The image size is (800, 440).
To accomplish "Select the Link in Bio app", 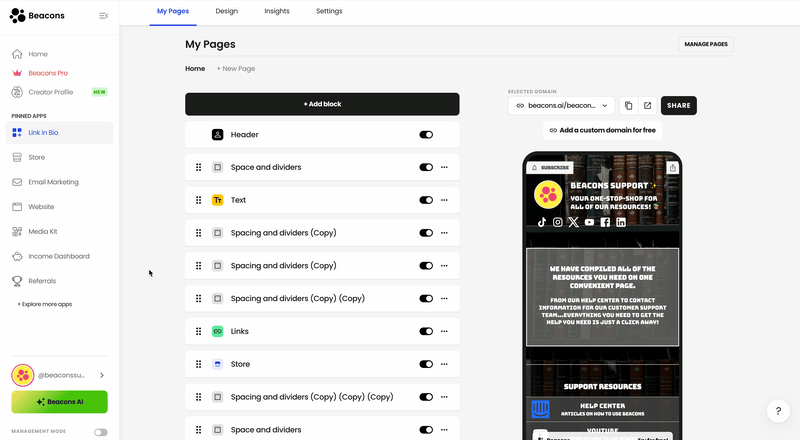I will [x=59, y=133].
